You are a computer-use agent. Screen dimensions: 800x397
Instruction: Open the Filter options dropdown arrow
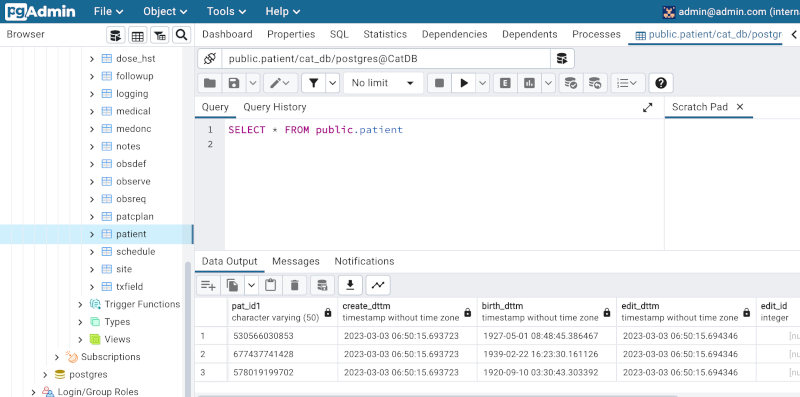(x=333, y=83)
